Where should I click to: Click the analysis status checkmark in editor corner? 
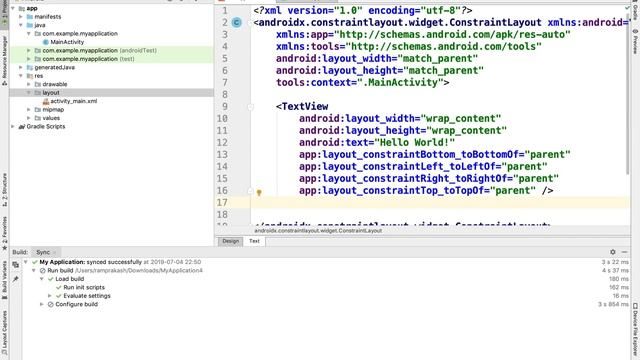[627, 8]
